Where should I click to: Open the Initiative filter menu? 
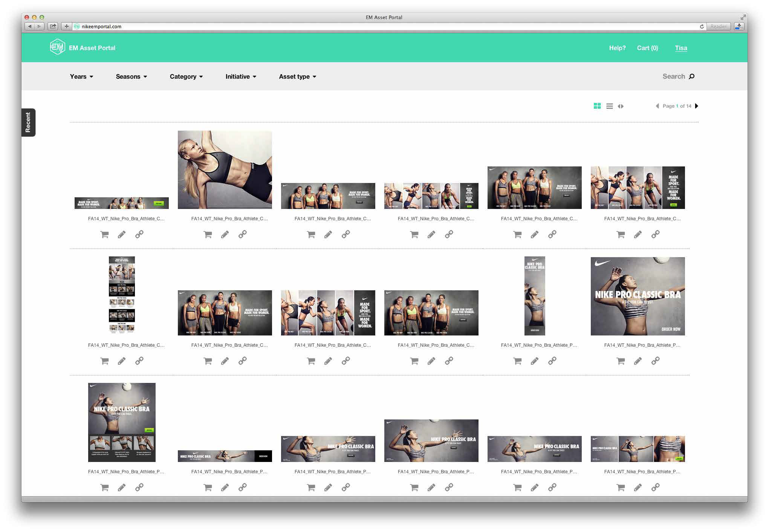[241, 76]
